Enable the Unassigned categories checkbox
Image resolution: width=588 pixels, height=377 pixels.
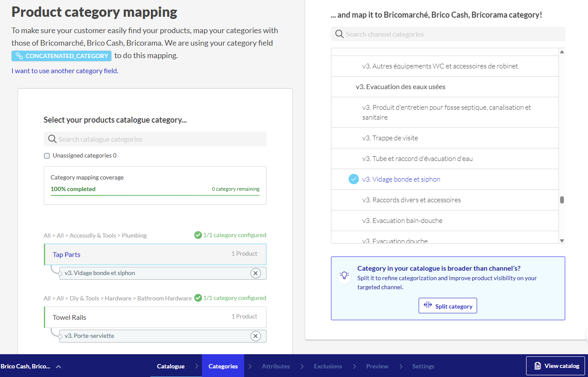[47, 156]
